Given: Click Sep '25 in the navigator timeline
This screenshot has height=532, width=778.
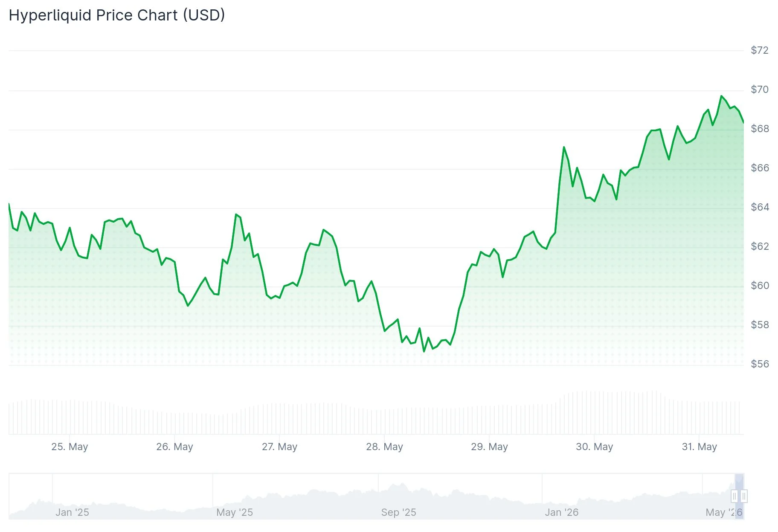Looking at the screenshot, I should [x=398, y=512].
